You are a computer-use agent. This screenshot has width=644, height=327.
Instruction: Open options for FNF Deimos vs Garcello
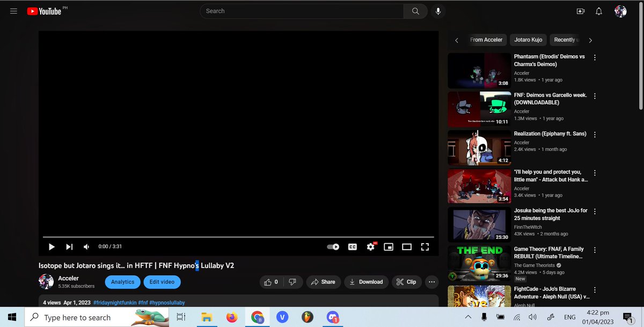(x=595, y=96)
